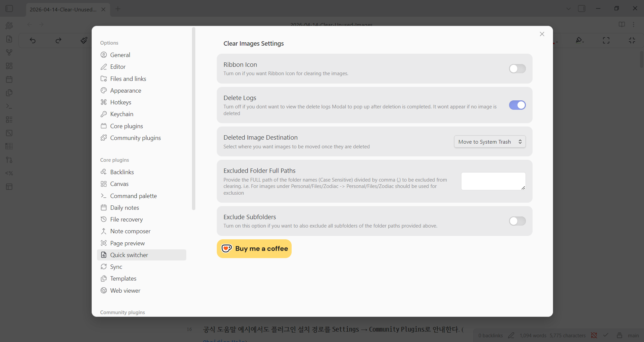The width and height of the screenshot is (644, 342).
Task: Open General settings
Action: [x=142, y=55]
